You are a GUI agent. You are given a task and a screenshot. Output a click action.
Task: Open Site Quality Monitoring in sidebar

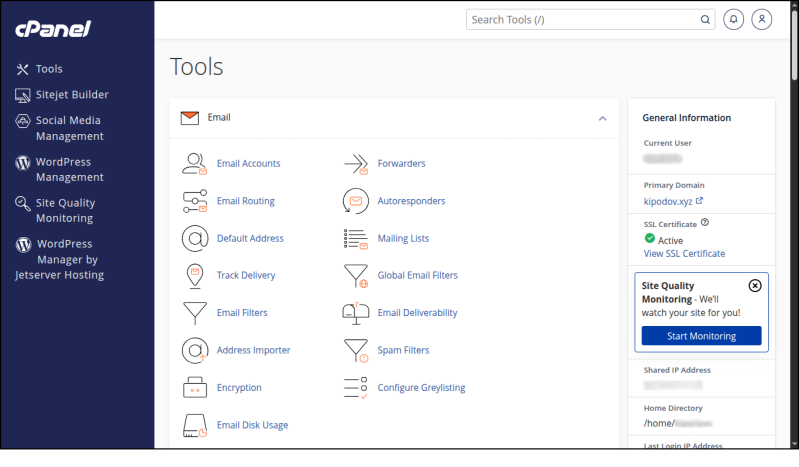click(56, 211)
